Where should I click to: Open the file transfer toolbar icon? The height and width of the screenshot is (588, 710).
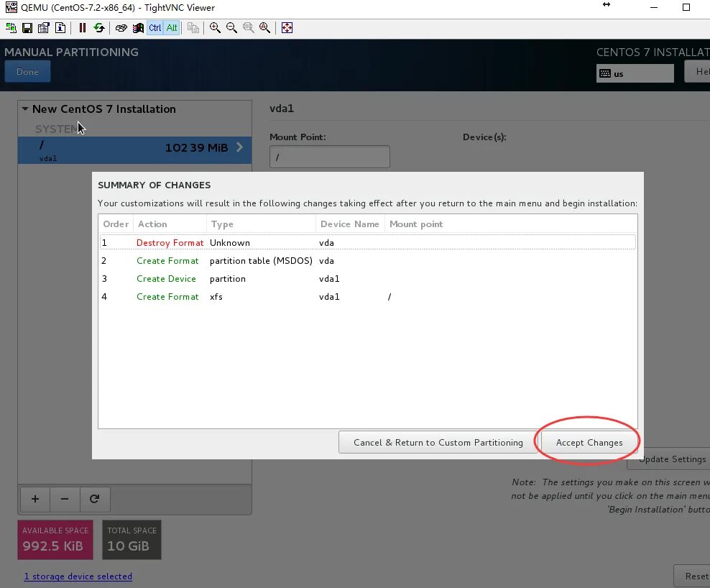pyautogui.click(x=193, y=28)
